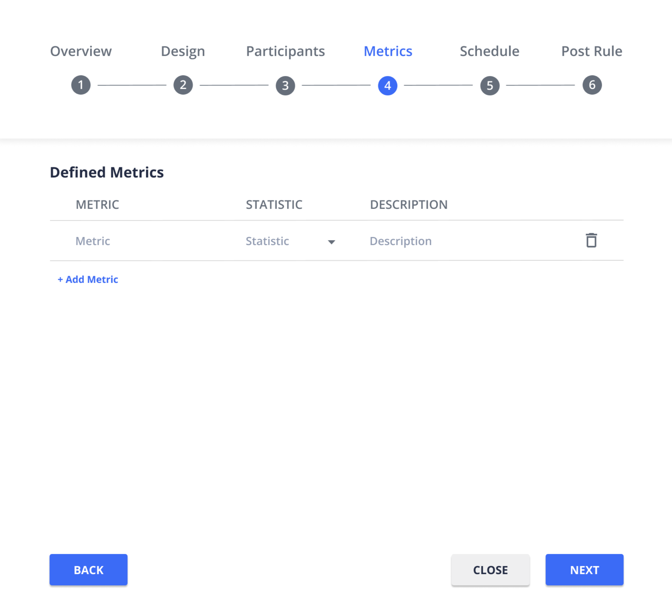Open the Design wizard step

pyautogui.click(x=183, y=51)
